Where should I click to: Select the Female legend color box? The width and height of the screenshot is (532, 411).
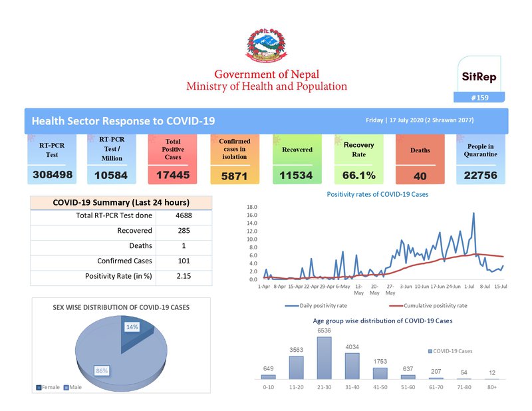39,387
